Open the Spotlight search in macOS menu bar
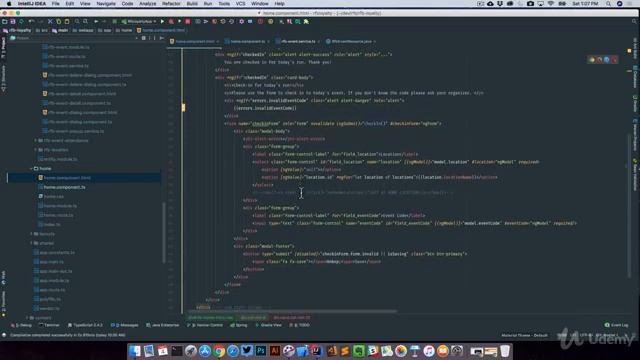 coord(608,4)
